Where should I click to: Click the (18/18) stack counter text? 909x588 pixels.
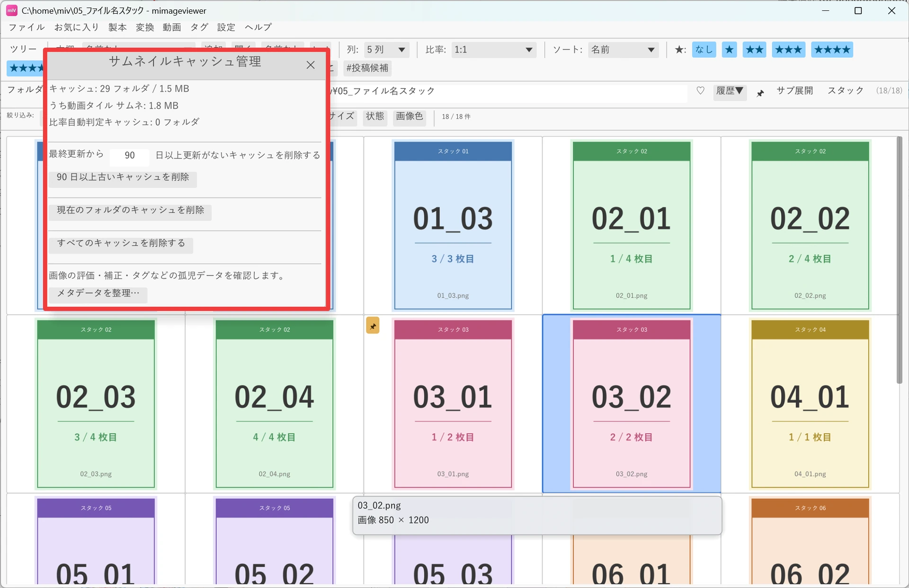[889, 90]
